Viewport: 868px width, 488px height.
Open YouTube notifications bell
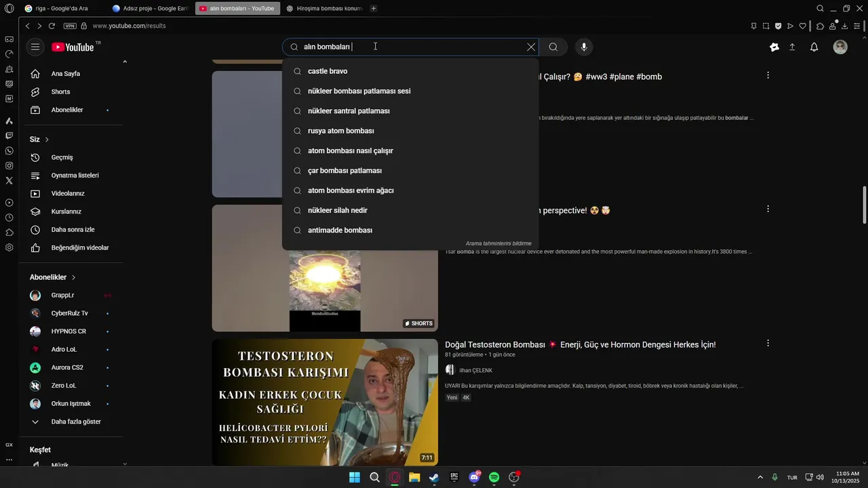click(x=814, y=47)
